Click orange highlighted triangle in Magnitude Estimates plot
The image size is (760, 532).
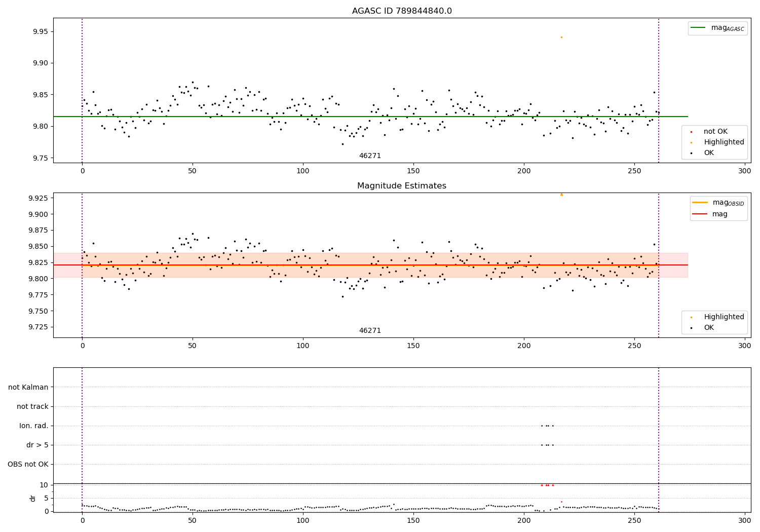(x=561, y=194)
